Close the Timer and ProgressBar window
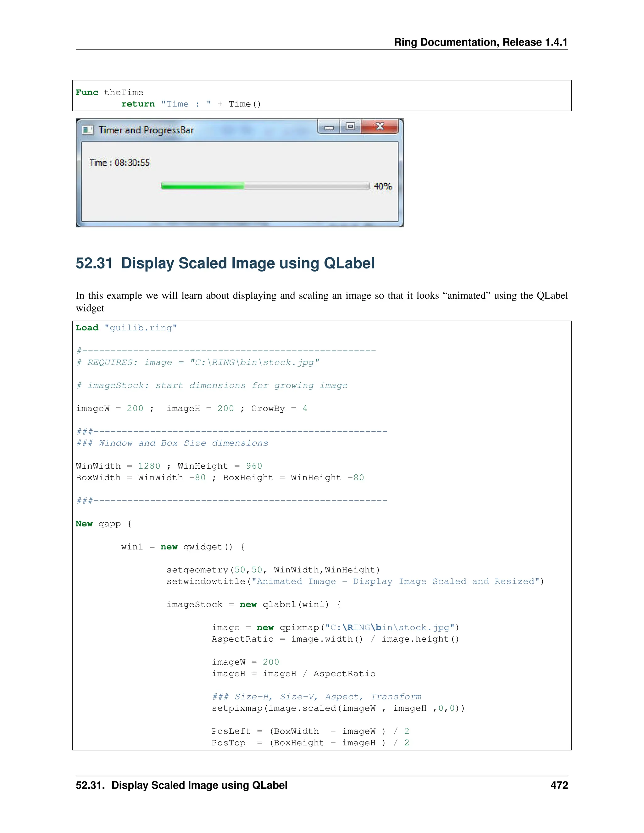The image size is (644, 833). (380, 126)
